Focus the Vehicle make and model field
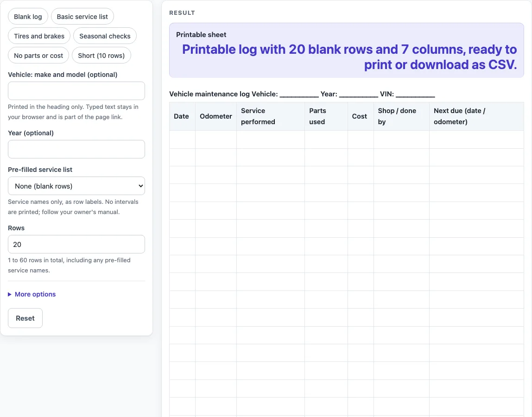532x417 pixels. coord(76,91)
